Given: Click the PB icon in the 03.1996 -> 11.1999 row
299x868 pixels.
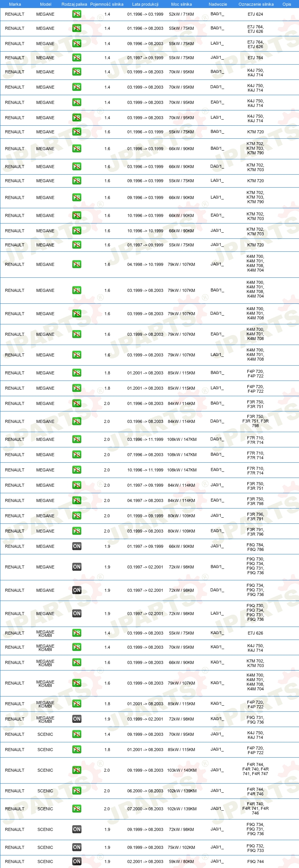Looking at the screenshot, I should 76,439.
